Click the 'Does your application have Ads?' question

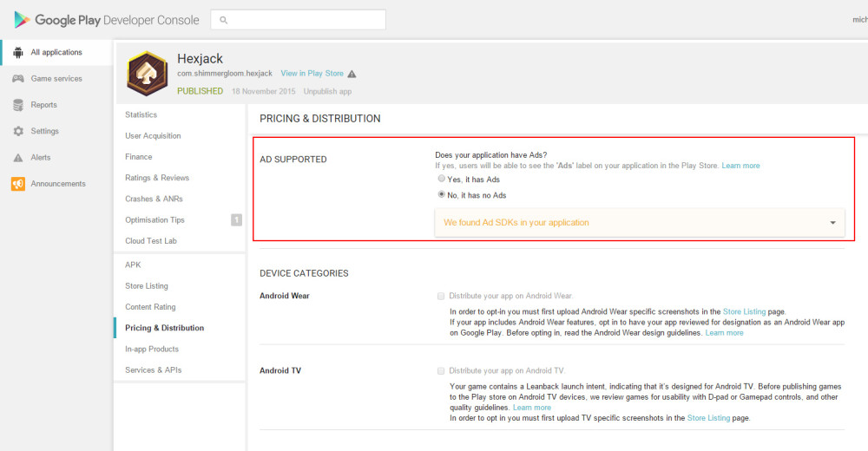[x=491, y=155]
